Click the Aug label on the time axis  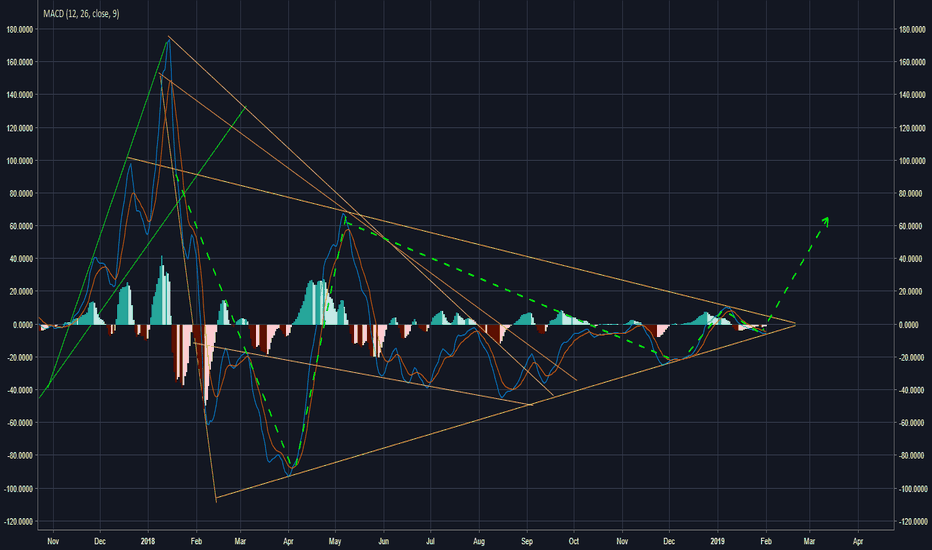(478, 541)
